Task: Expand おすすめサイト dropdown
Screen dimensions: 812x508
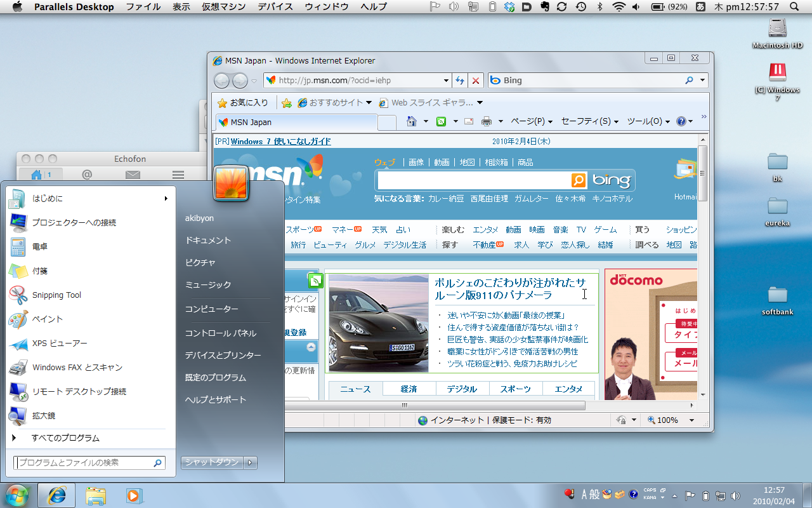Action: (x=369, y=103)
